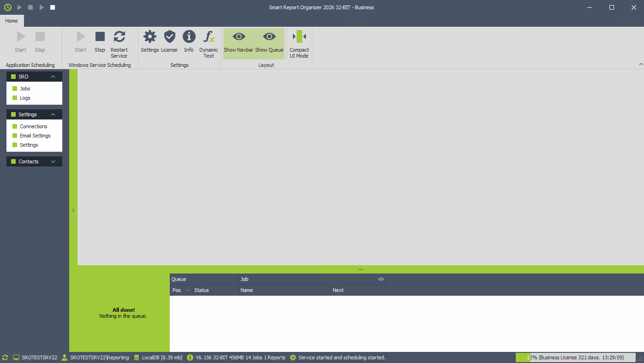Click the SROTESTSRV22\Reporting user text
Screen dimensions: 644x363
tap(100, 357)
